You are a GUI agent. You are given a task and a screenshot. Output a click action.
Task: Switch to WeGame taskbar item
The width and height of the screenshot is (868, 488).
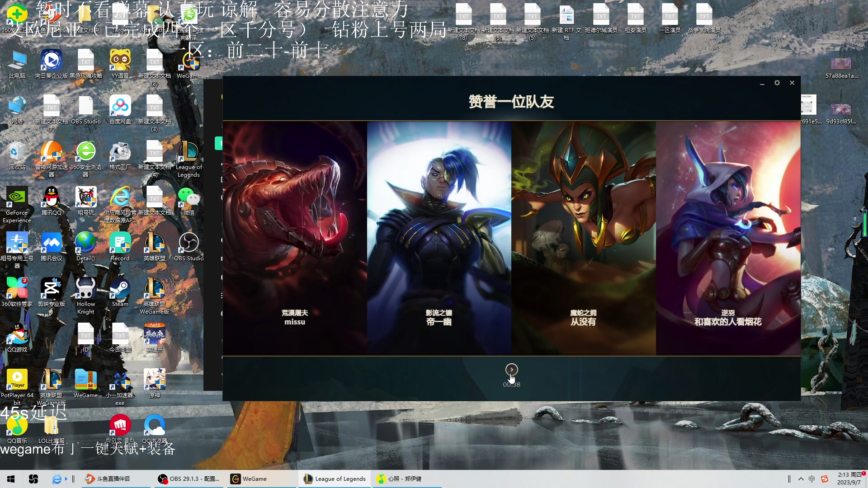click(262, 479)
